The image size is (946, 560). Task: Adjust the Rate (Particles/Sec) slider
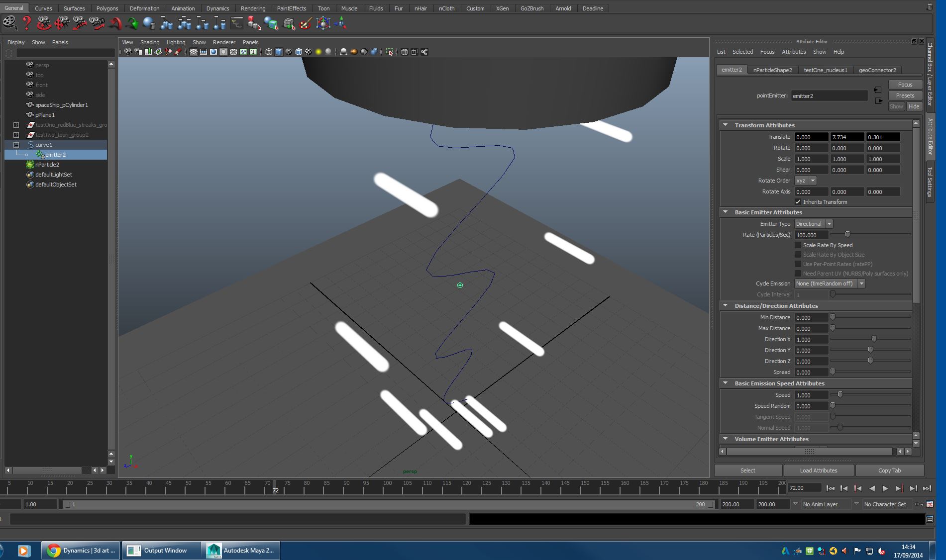(847, 235)
